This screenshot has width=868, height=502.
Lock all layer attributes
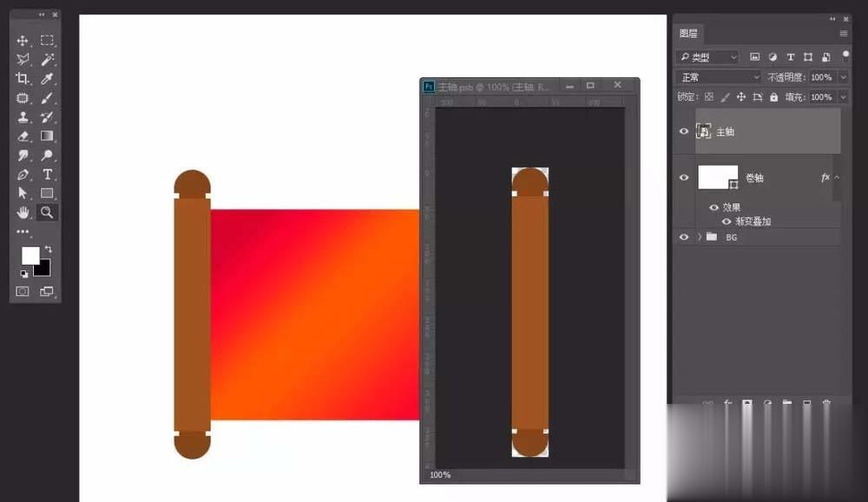pyautogui.click(x=774, y=97)
